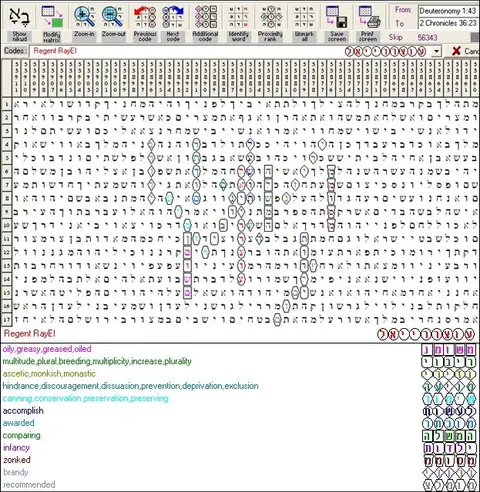Click the Zoom-out magnifier icon
The width and height of the screenshot is (480, 492).
[113, 17]
